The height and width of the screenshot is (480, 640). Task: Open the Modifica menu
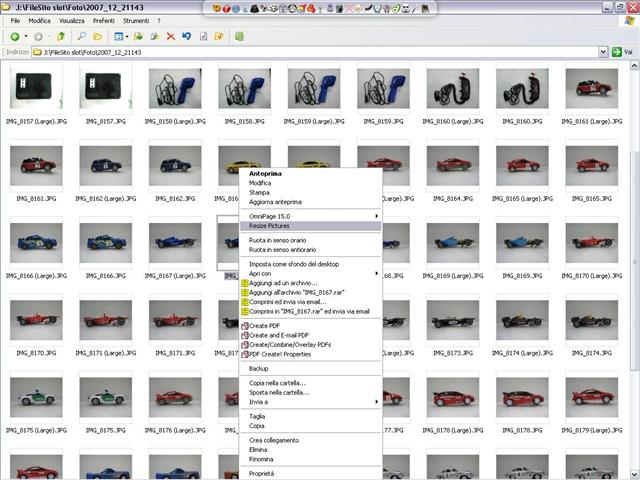pyautogui.click(x=40, y=20)
